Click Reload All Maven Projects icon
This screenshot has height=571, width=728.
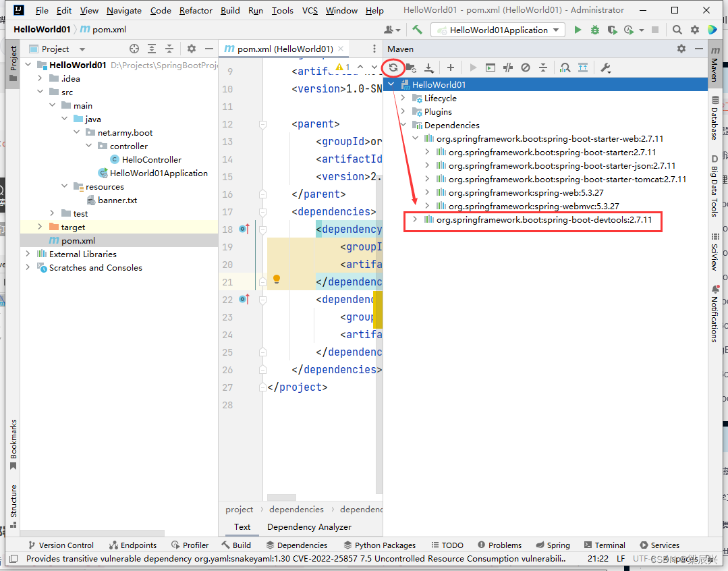[x=393, y=68]
